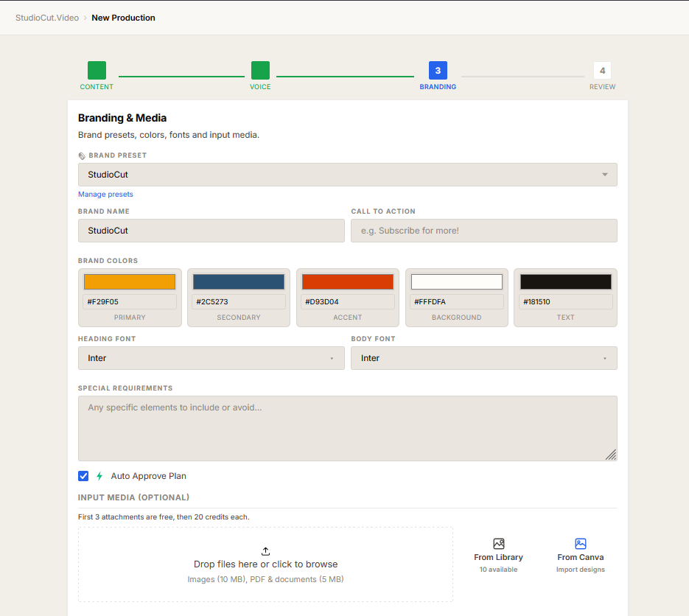Open the Brand Preset StudioCut dropdown

coord(347,175)
